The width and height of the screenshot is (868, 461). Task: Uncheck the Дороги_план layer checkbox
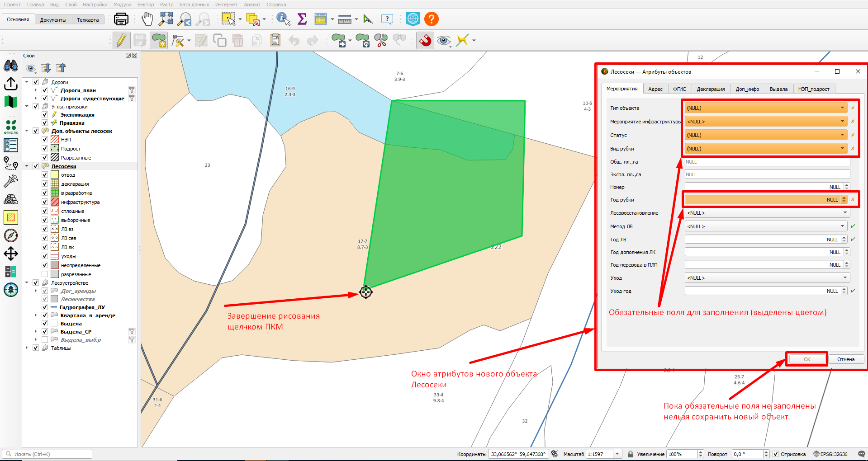point(45,90)
